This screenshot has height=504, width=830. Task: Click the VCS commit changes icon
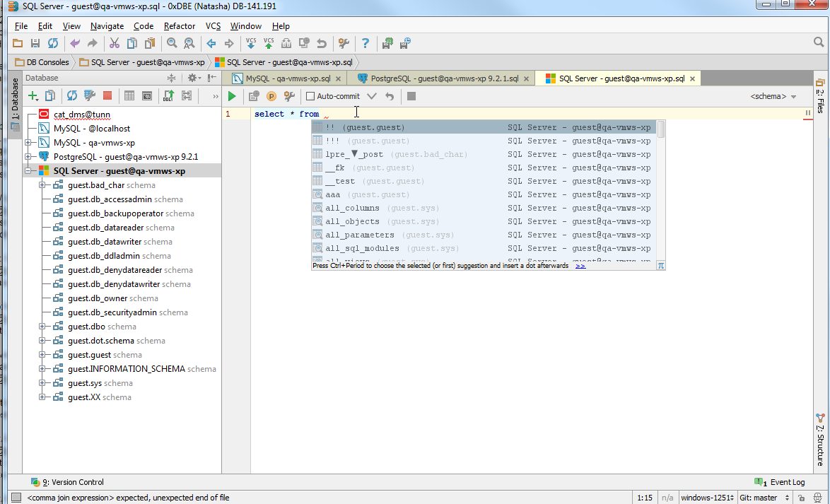(x=269, y=43)
